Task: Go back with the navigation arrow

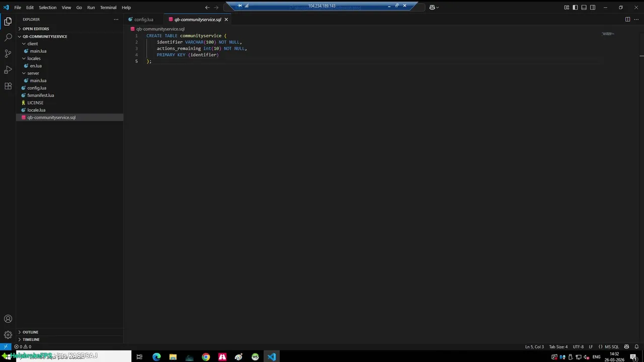Action: pos(207,8)
